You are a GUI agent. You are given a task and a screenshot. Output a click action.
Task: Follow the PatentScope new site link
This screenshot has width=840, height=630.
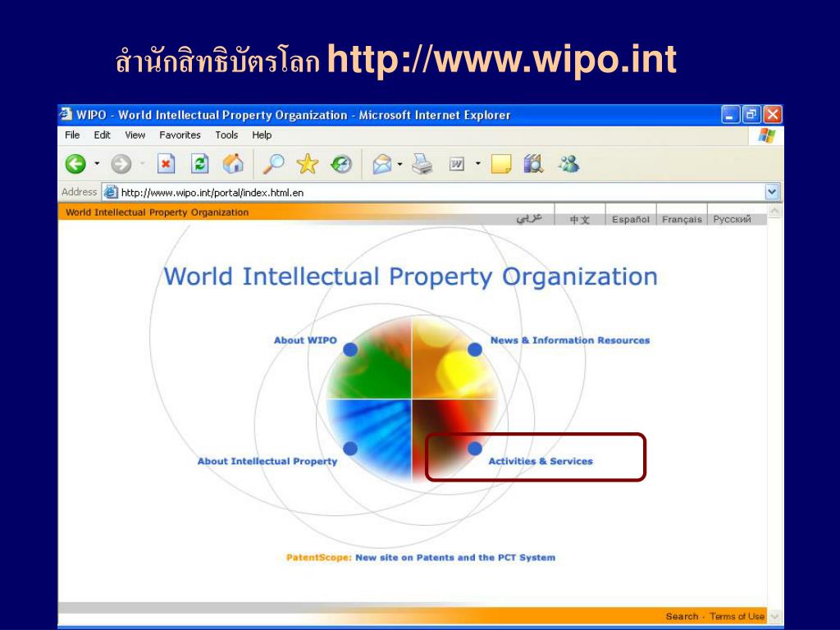click(x=421, y=557)
